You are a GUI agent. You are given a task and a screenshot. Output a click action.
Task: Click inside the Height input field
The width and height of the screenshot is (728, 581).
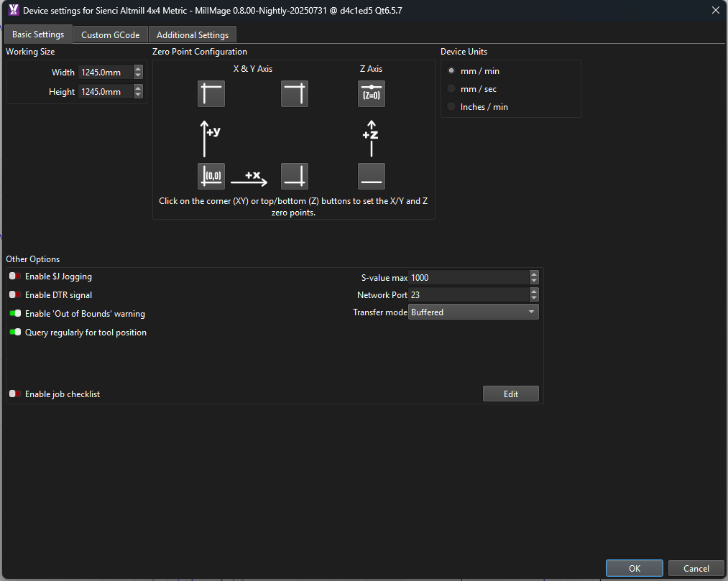(x=108, y=91)
